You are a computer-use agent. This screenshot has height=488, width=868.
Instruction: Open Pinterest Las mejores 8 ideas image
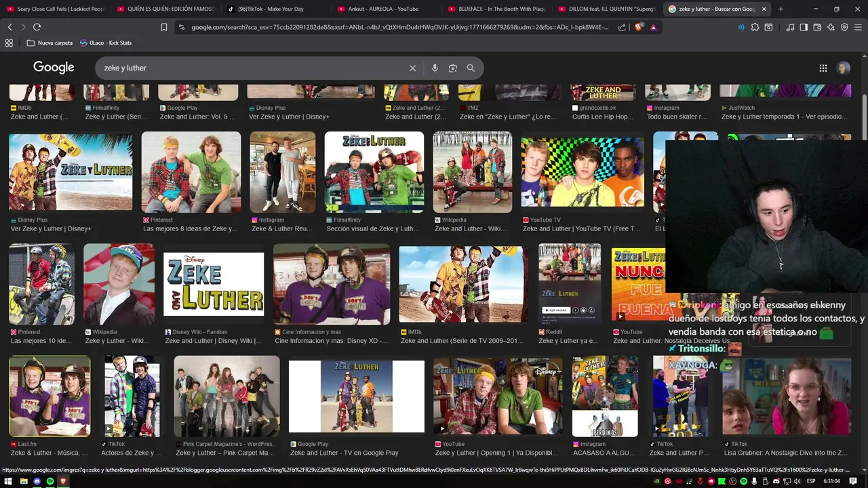(x=191, y=172)
